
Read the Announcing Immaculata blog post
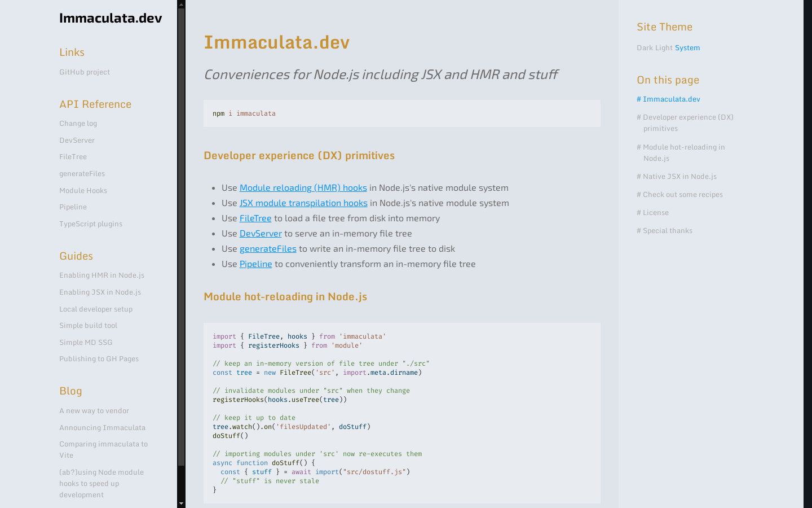pos(103,428)
